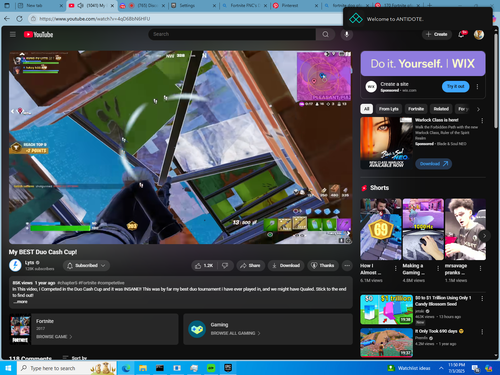
Task: Open options for Candy Blossom Seed video
Action: (x=482, y=299)
